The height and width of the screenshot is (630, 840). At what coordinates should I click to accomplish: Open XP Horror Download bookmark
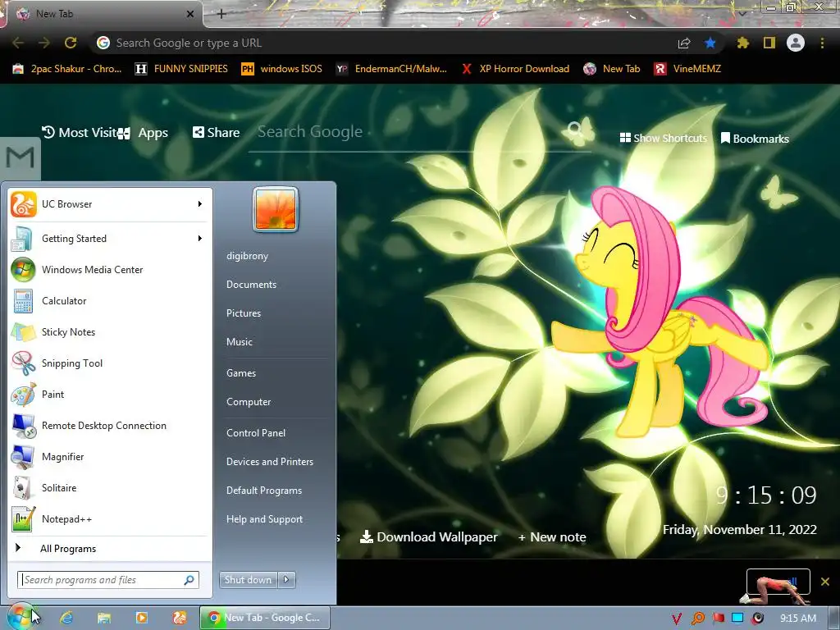[515, 69]
